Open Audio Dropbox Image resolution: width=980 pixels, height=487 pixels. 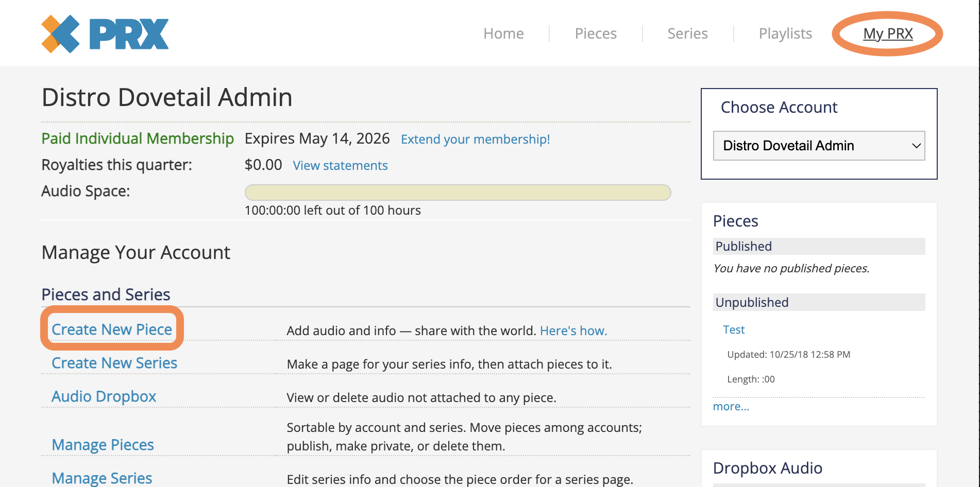(104, 396)
